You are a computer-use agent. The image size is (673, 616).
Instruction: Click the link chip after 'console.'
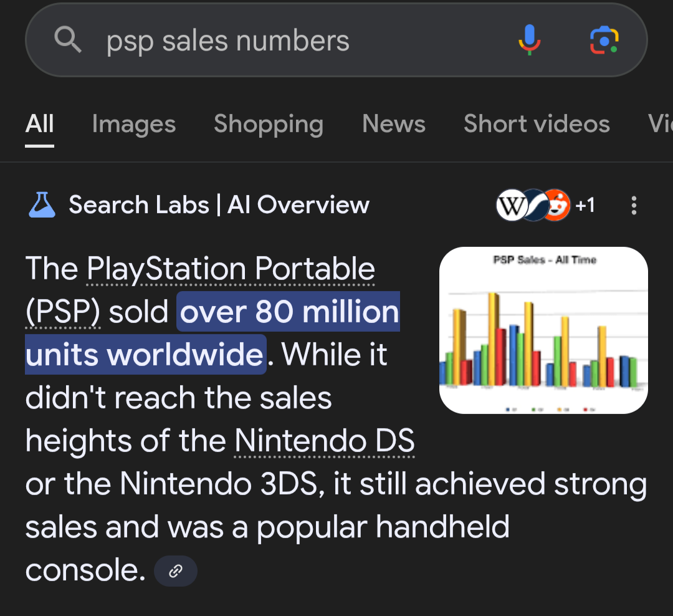point(176,571)
